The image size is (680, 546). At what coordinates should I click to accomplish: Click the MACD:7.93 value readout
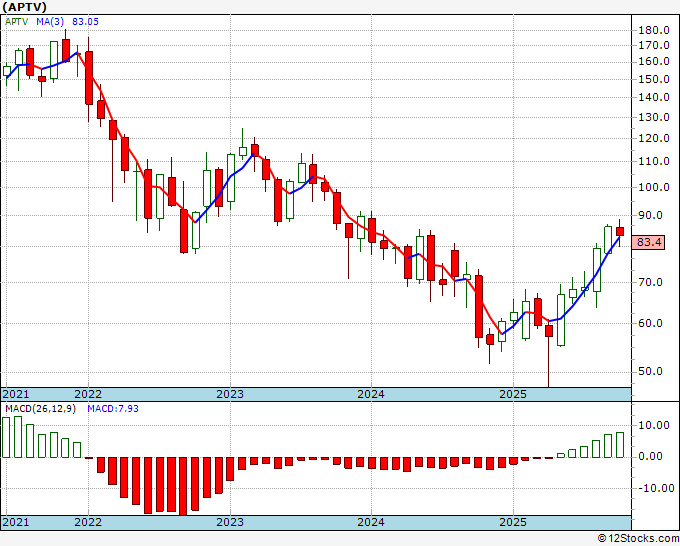pos(113,409)
